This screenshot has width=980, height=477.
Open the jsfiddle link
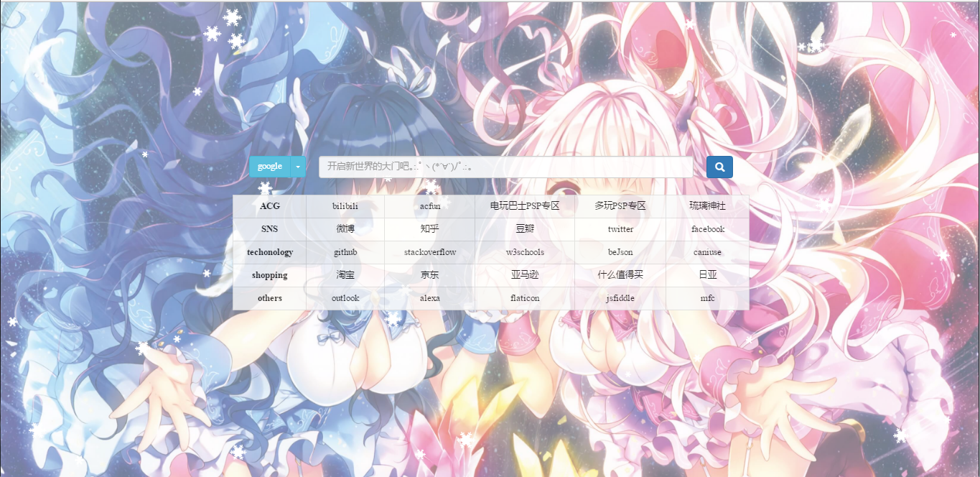[620, 298]
